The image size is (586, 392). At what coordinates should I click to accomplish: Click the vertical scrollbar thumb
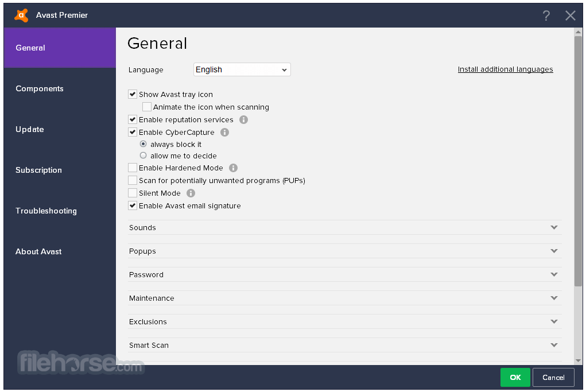[578, 161]
